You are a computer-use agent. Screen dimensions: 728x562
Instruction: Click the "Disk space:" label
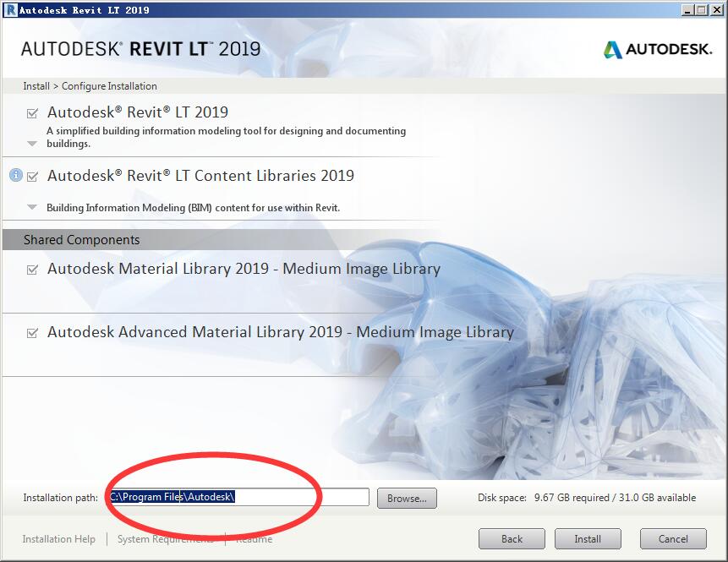502,498
